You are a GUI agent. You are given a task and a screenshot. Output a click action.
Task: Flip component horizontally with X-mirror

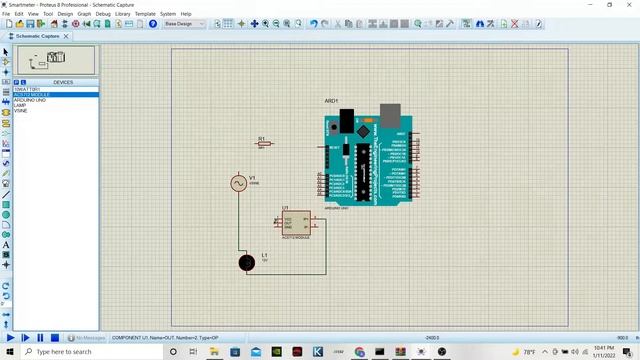[x=6, y=315]
